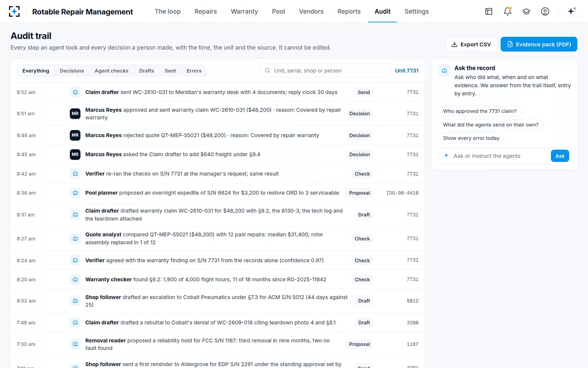Open the user account icon
Image resolution: width=588 pixels, height=368 pixels.
(545, 11)
